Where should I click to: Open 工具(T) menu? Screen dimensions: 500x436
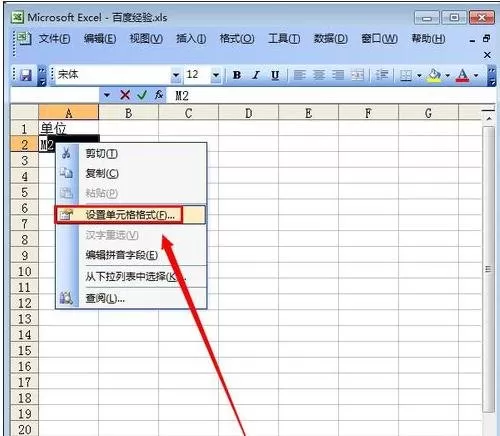[284, 39]
